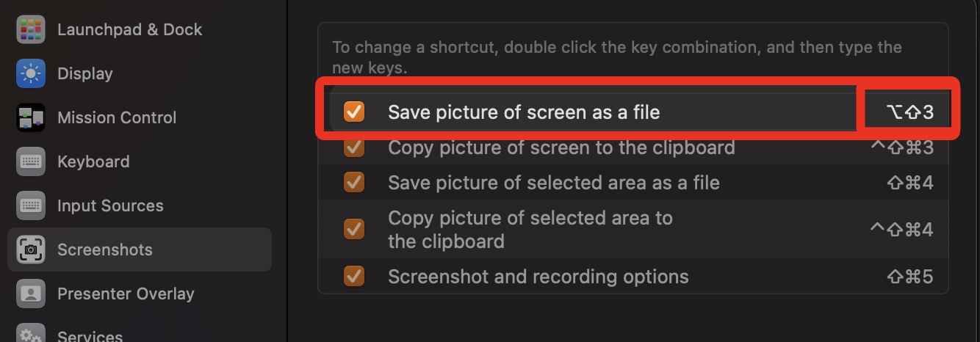Click the Mission Control icon
980x342 pixels.
tap(31, 117)
